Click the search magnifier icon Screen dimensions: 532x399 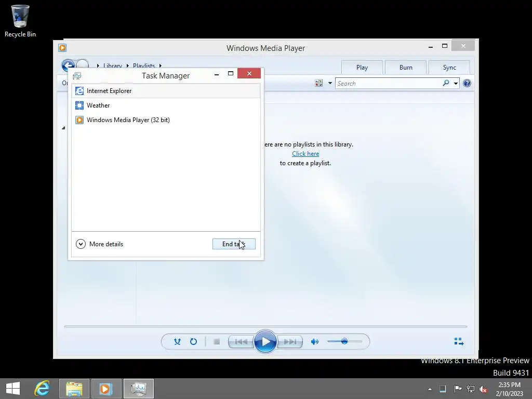(x=446, y=83)
